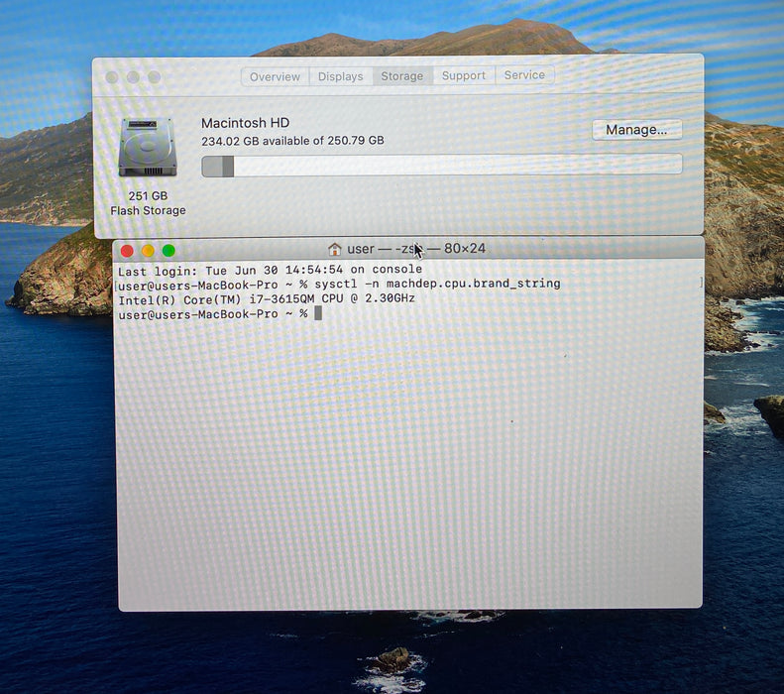
Task: Click '234.02 GB available of 250.79 GB' text
Action: 292,141
